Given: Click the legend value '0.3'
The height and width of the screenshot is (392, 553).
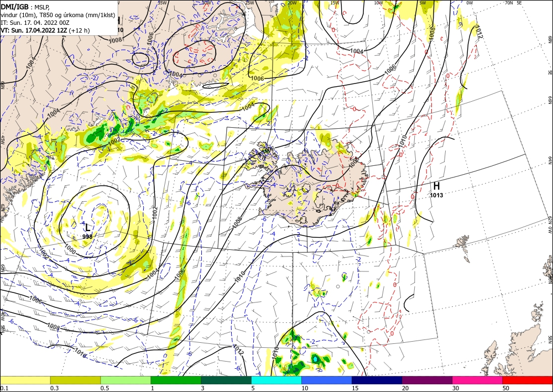Looking at the screenshot, I should 54,388.
